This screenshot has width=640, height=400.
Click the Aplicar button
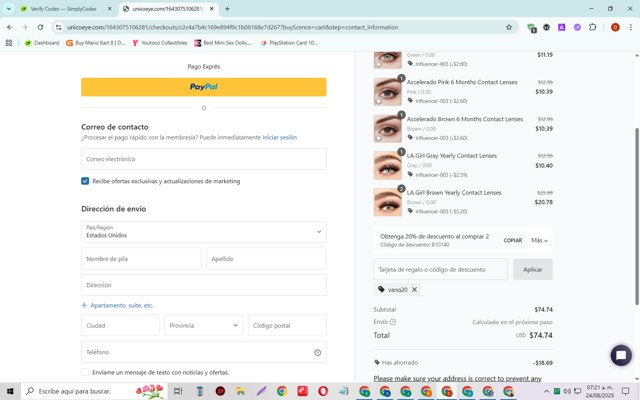533,269
